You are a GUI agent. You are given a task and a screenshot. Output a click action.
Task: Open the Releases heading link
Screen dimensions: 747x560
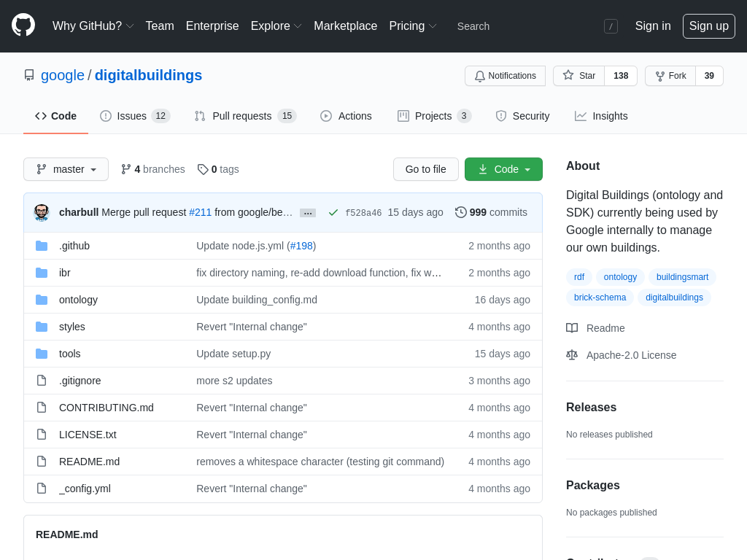tap(591, 407)
